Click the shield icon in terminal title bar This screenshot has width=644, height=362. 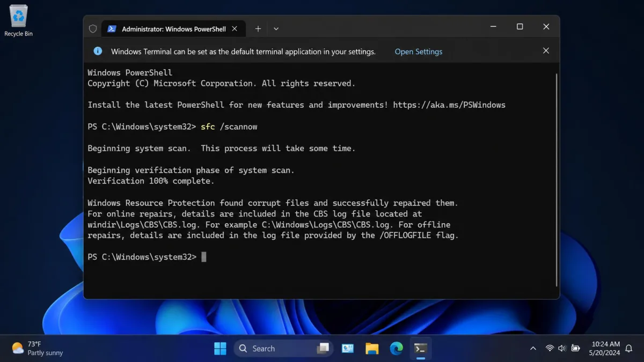[x=93, y=29]
